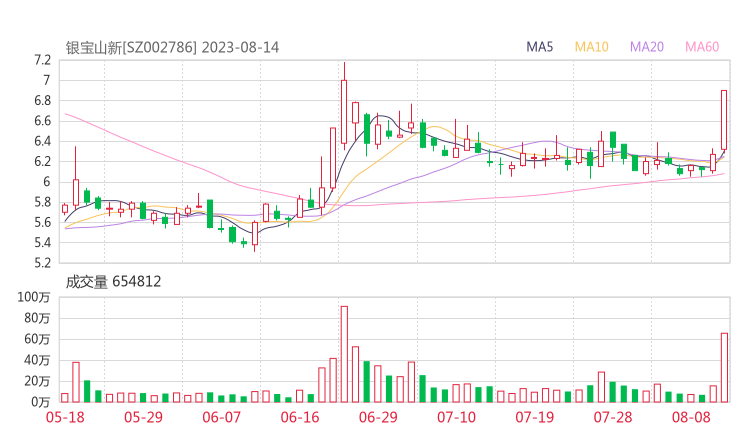Click the 07-10 date axis label
This screenshot has width=740, height=440.
pos(456,417)
